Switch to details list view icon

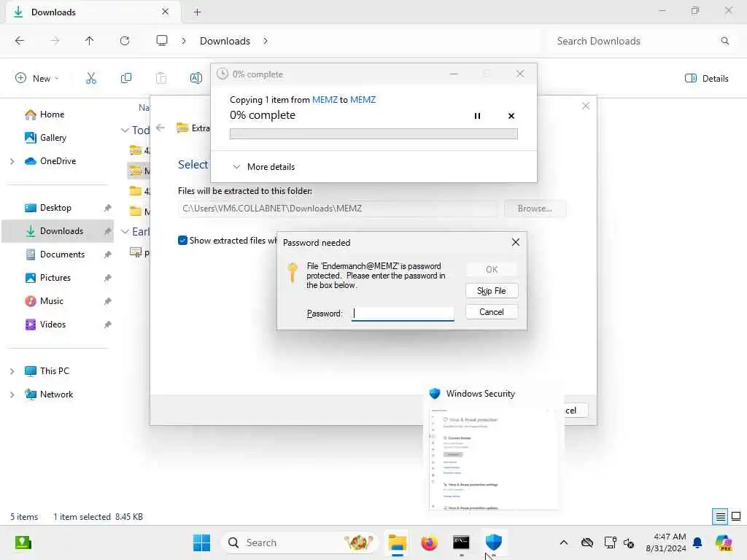tap(720, 516)
